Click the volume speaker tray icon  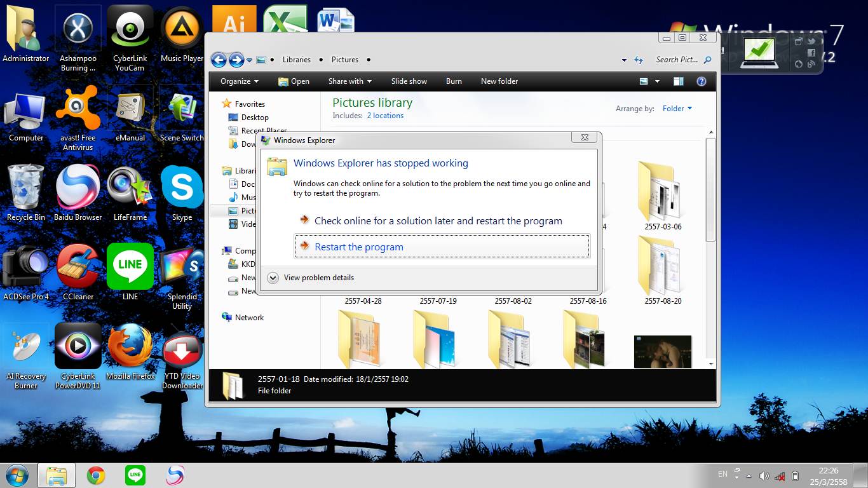tap(764, 475)
